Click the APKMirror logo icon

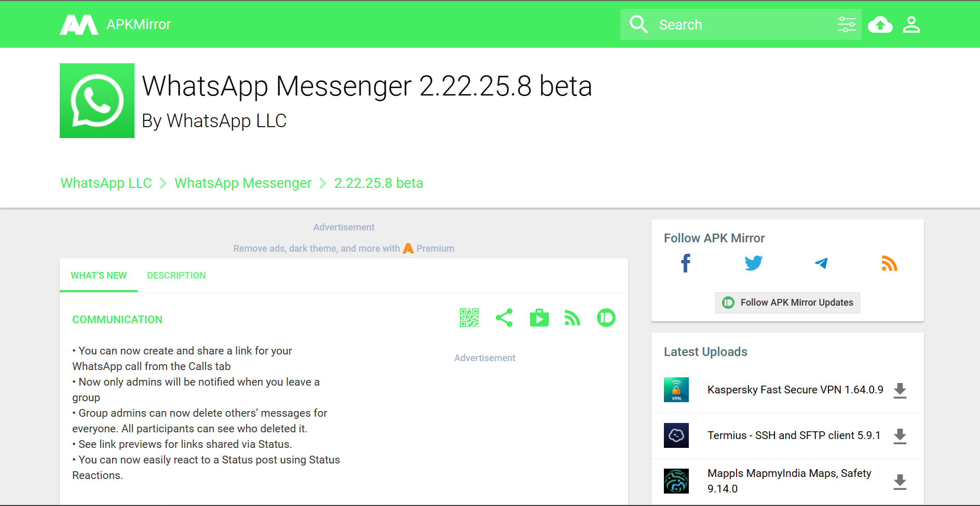[79, 24]
